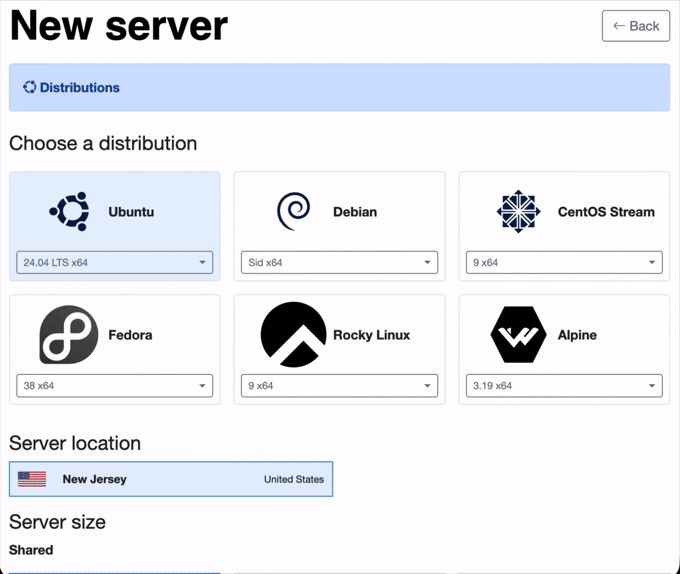
Task: Click the Ubuntu logo icon
Action: (x=69, y=211)
